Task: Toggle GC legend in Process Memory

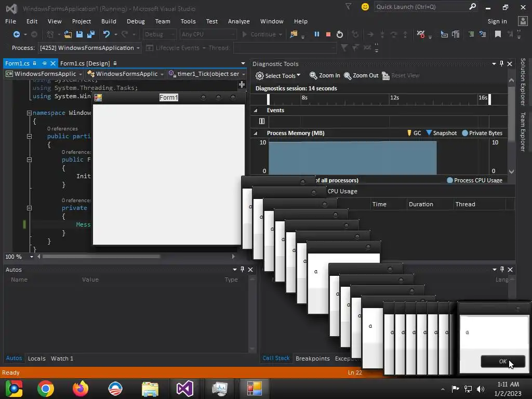Action: tap(414, 133)
